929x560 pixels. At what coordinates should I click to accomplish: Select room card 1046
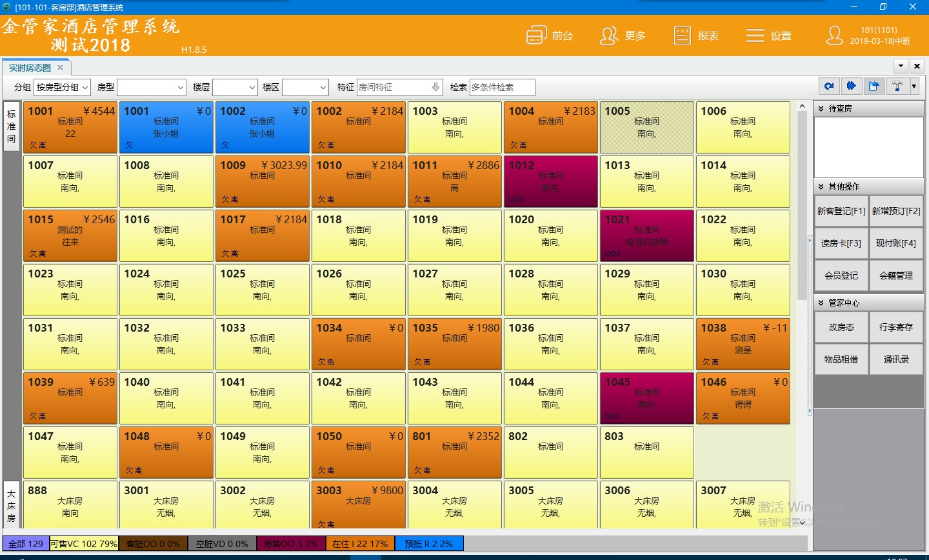point(743,398)
